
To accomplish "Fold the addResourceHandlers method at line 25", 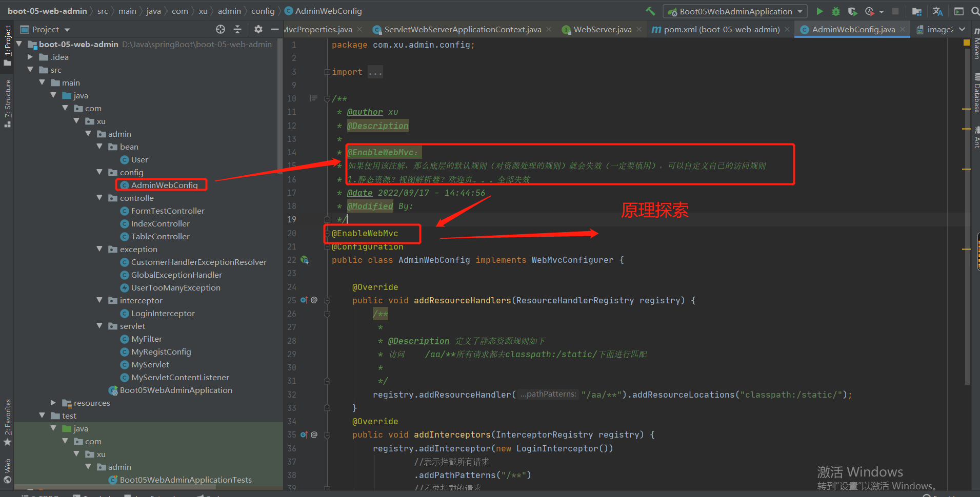I will pos(327,300).
